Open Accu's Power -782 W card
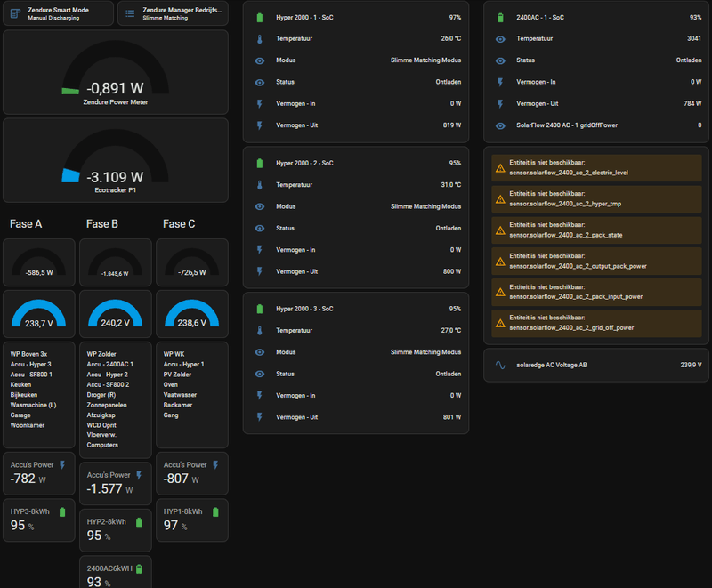Screen dimensions: 712x588 coord(39,473)
